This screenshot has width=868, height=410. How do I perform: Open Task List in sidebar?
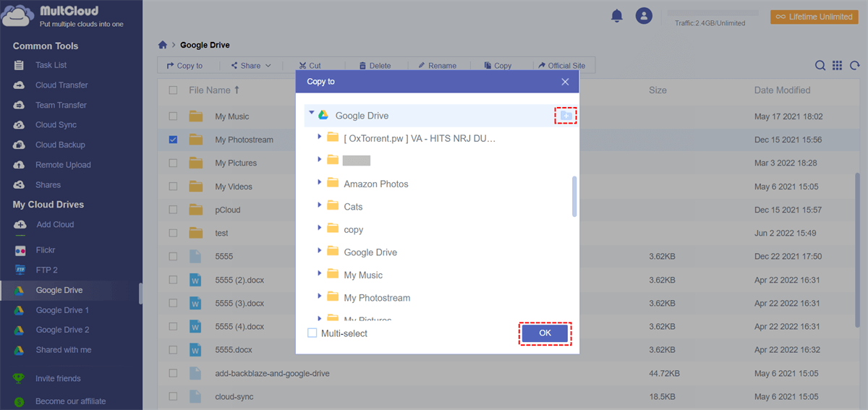point(51,65)
